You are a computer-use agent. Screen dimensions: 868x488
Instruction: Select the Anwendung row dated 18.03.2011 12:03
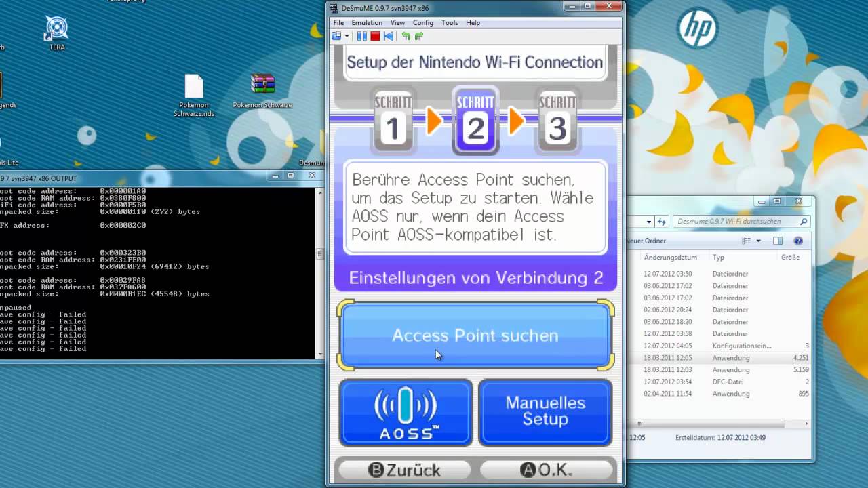click(719, 370)
